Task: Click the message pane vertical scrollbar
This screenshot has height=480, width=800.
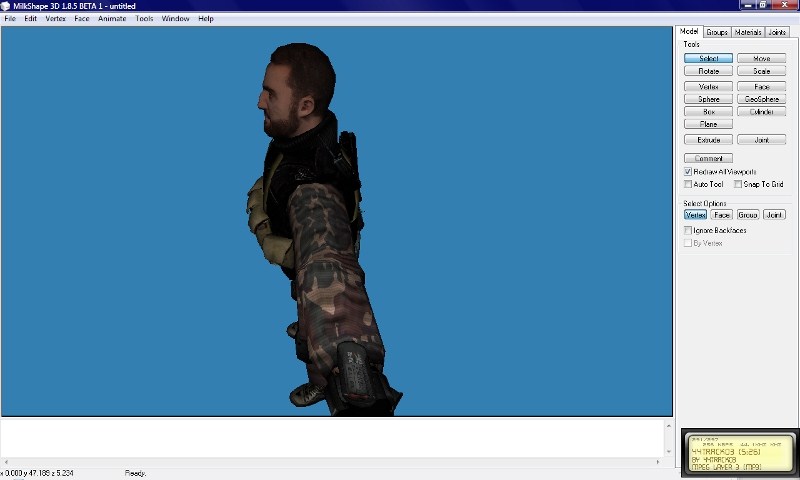Action: pyautogui.click(x=668, y=441)
